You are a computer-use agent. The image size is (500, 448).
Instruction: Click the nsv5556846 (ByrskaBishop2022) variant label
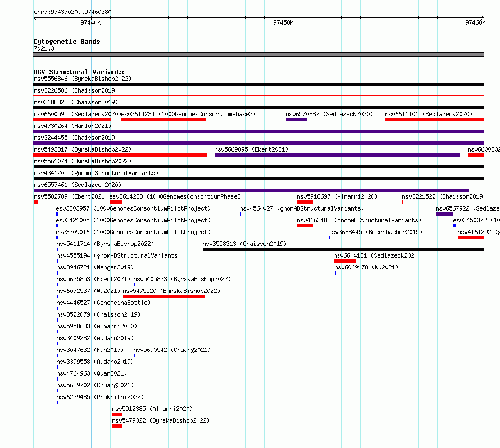pos(83,79)
